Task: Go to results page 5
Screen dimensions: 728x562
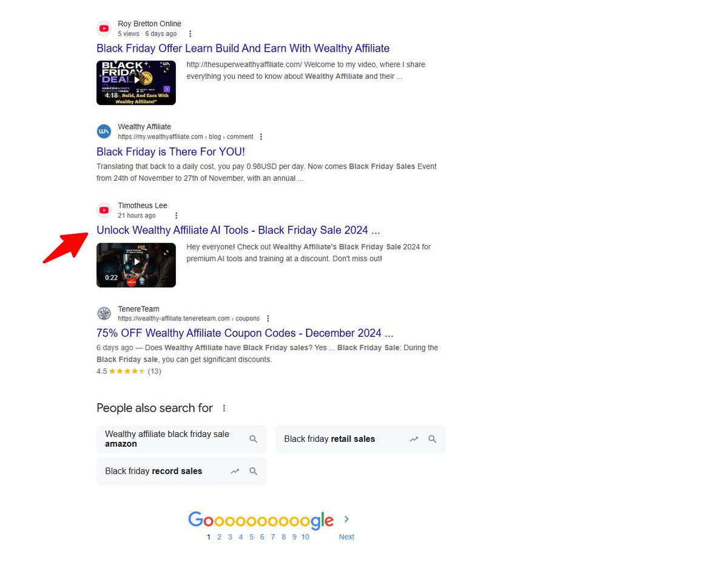Action: click(x=251, y=537)
